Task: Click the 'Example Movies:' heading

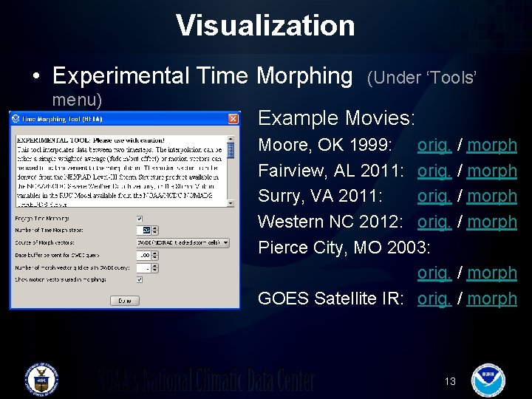Action: pyautogui.click(x=337, y=118)
